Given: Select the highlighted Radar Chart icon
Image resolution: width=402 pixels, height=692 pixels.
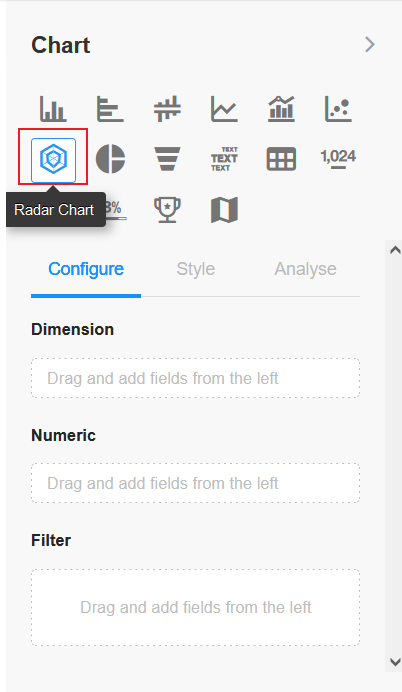Looking at the screenshot, I should pyautogui.click(x=53, y=160).
